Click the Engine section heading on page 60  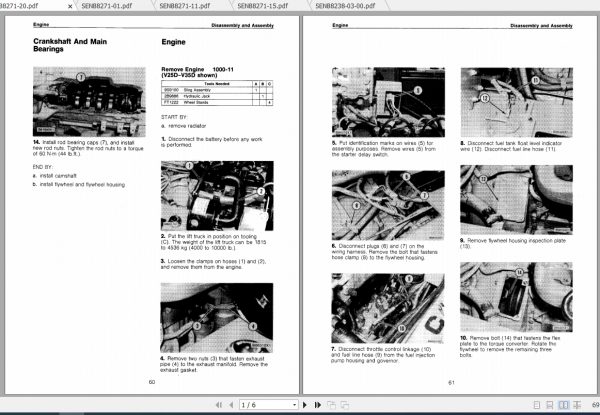[173, 42]
